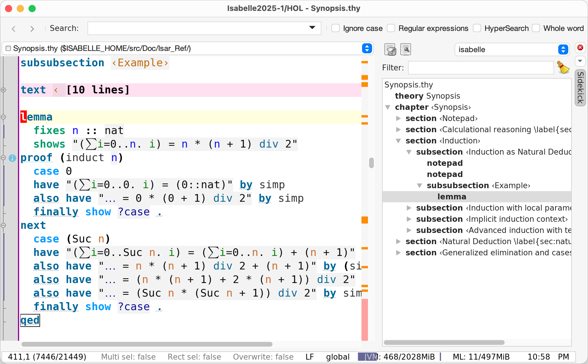
Task: Click the blue info marker beside proof line
Action: point(12,158)
